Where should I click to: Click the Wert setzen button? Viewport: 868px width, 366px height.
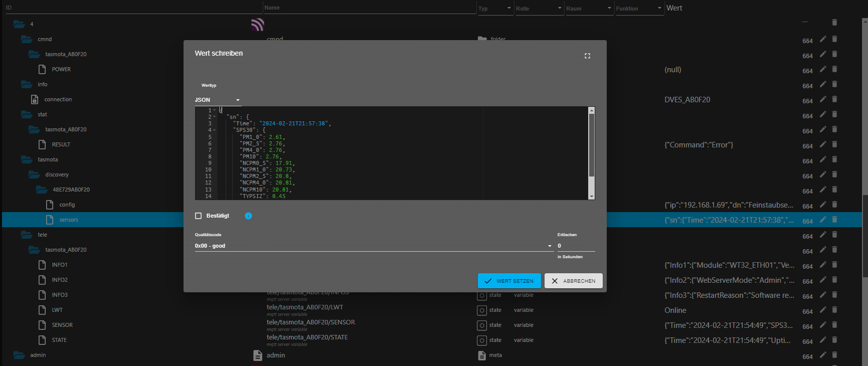point(509,281)
